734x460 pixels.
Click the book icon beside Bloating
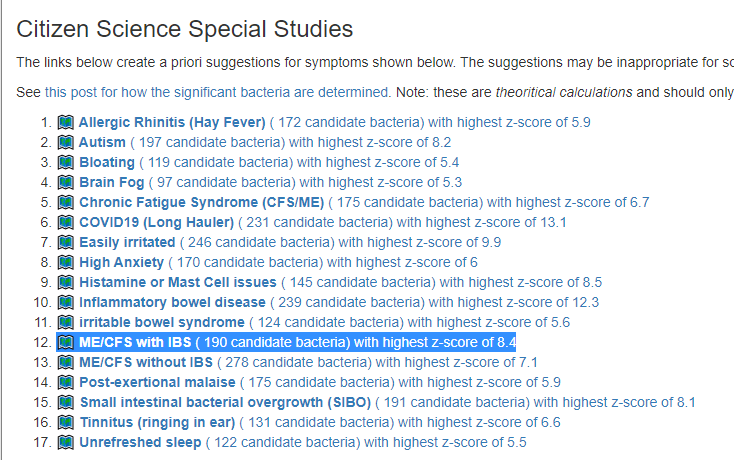[x=67, y=162]
